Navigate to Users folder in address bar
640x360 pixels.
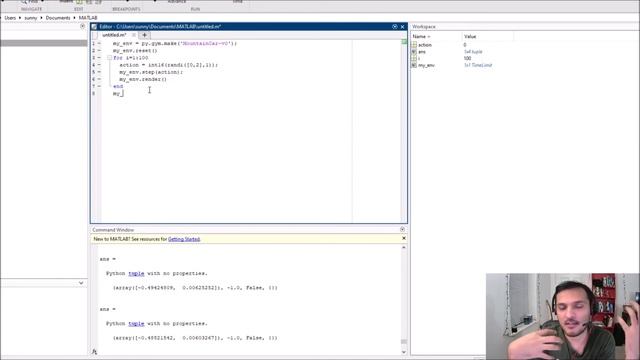pos(10,18)
